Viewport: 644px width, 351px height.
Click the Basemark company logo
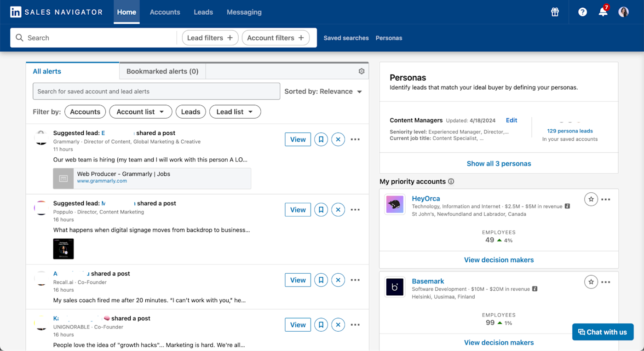click(x=395, y=287)
